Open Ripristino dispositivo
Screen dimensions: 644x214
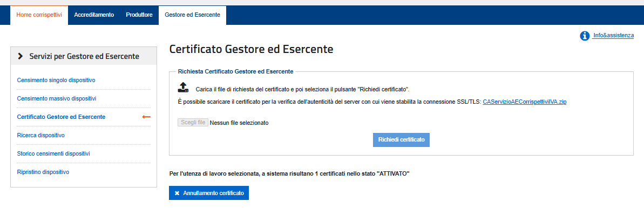(43, 172)
